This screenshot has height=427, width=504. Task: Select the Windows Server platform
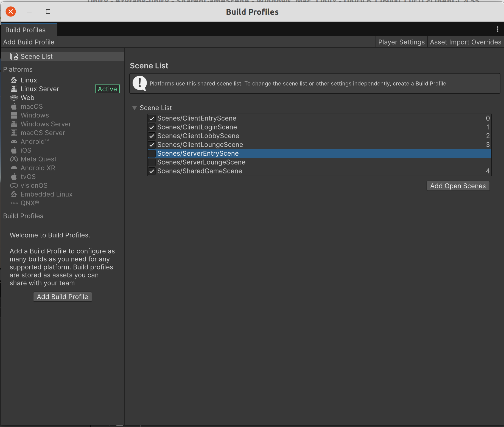point(46,124)
